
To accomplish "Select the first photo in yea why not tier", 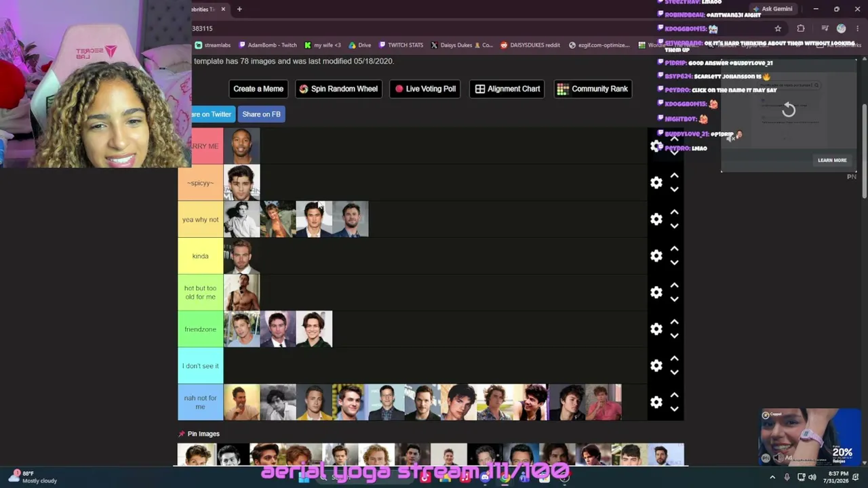I will (242, 220).
